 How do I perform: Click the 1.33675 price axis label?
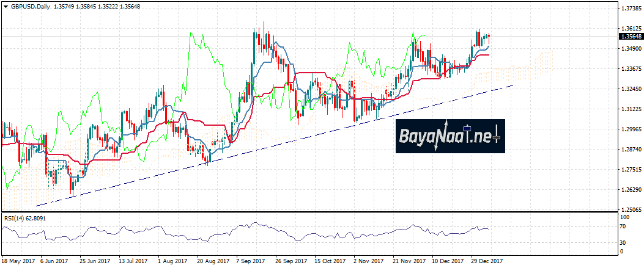[x=630, y=69]
